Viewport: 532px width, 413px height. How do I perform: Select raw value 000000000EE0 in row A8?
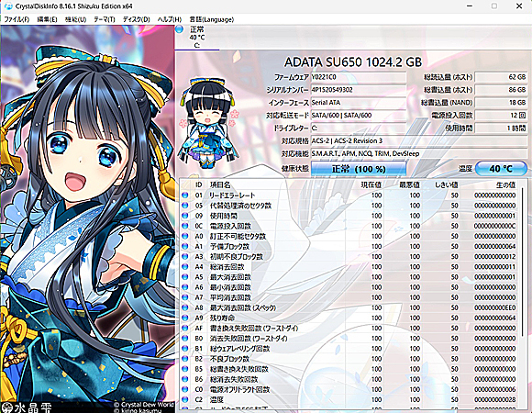(x=495, y=307)
